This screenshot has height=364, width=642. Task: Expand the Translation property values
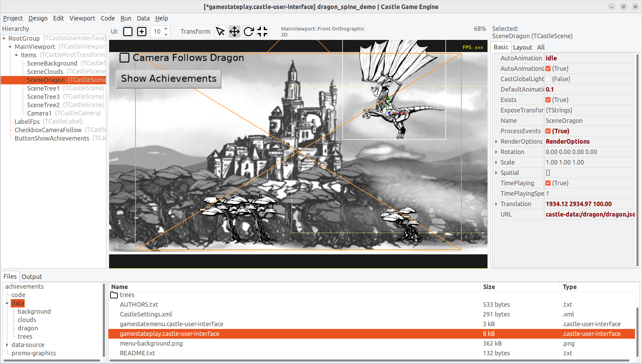pos(496,204)
